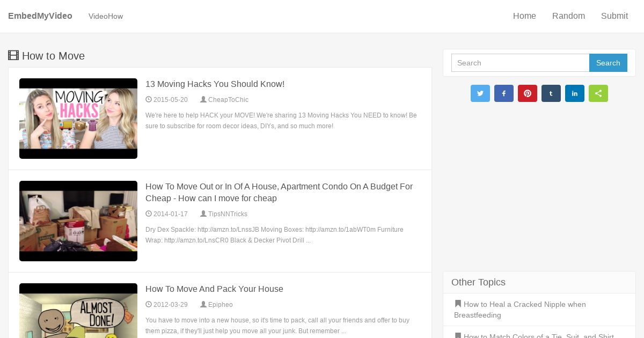Open How To Move And Pack Your House

pos(214,289)
